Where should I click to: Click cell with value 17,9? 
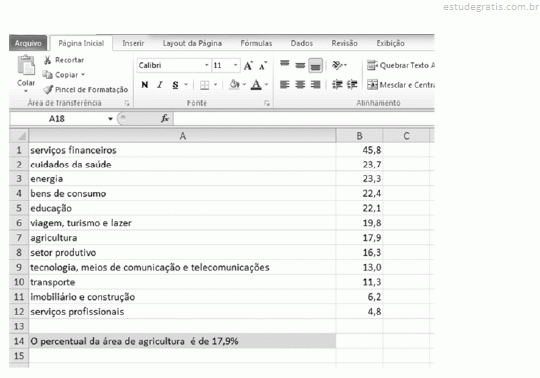[x=359, y=238]
